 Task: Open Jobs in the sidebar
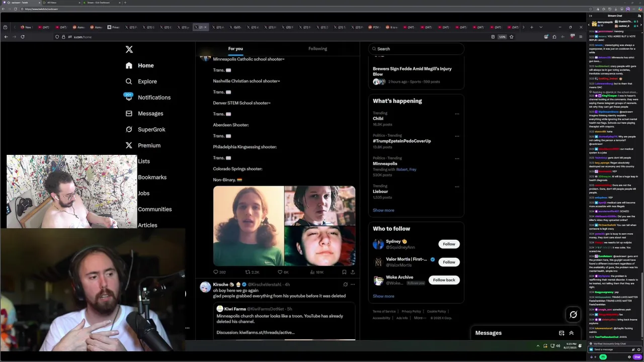tap(143, 193)
